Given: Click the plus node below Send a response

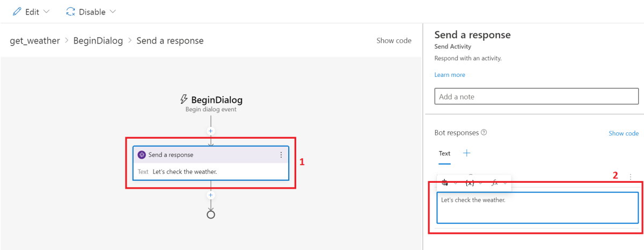Looking at the screenshot, I should pyautogui.click(x=211, y=195).
